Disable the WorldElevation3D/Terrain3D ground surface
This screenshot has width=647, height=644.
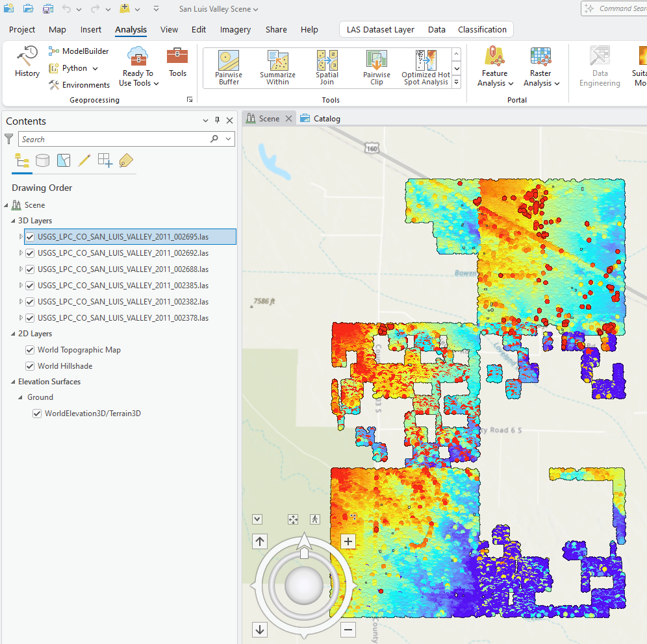37,414
